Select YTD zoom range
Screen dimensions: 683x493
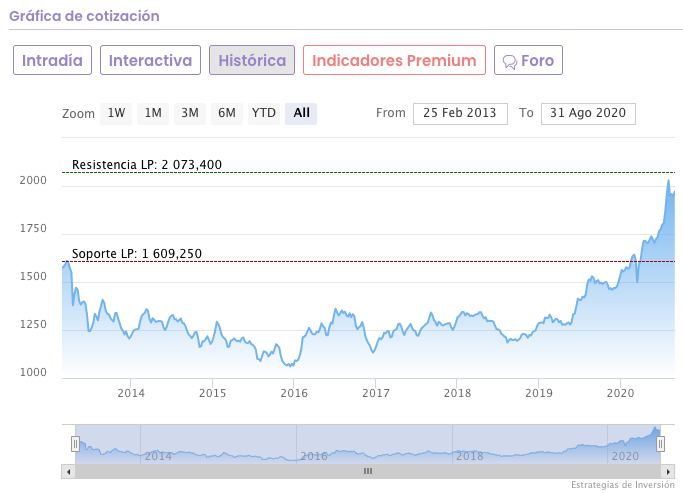coord(263,113)
